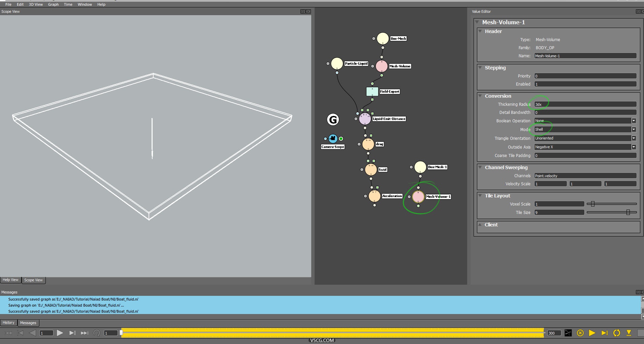Toggle enable dot left of Mesh-Volume-1 node

[x=409, y=196]
